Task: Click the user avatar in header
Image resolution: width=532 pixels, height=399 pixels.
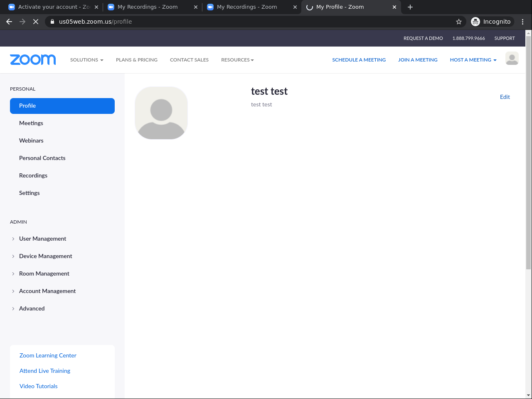Action: 512,59
